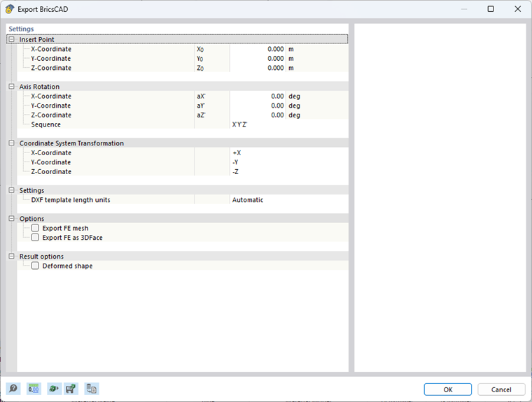Edit Insert Point Y0 value field
The height and width of the screenshot is (402, 532).
coord(258,58)
